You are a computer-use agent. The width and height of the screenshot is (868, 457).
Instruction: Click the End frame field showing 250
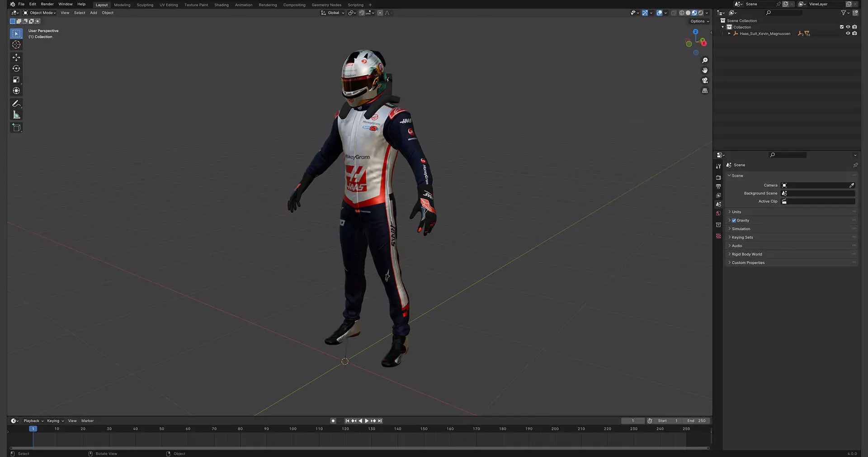coord(696,421)
